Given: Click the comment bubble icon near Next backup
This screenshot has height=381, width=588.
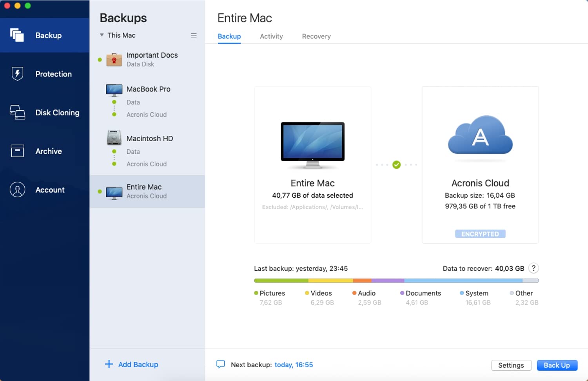Looking at the screenshot, I should click(x=221, y=365).
